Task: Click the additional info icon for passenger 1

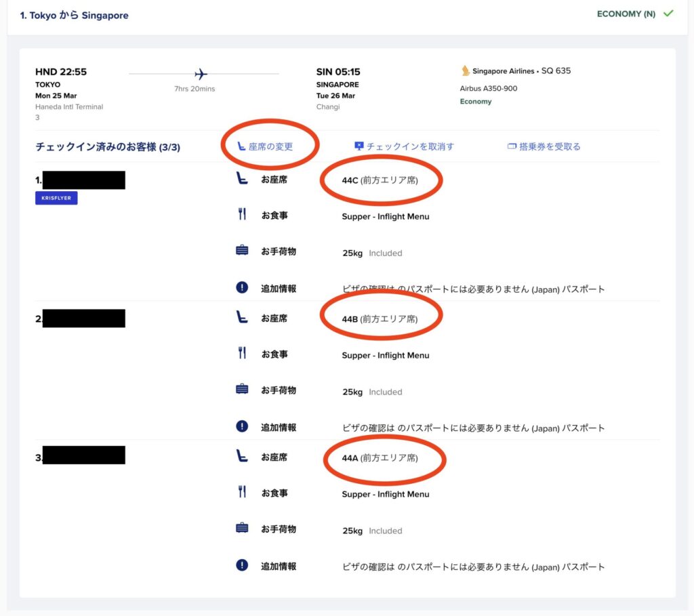Action: pos(242,287)
